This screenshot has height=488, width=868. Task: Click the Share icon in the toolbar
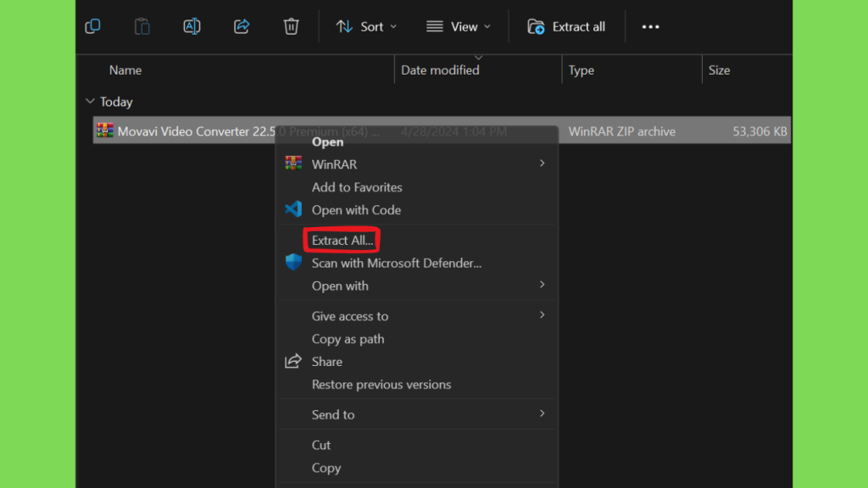242,26
